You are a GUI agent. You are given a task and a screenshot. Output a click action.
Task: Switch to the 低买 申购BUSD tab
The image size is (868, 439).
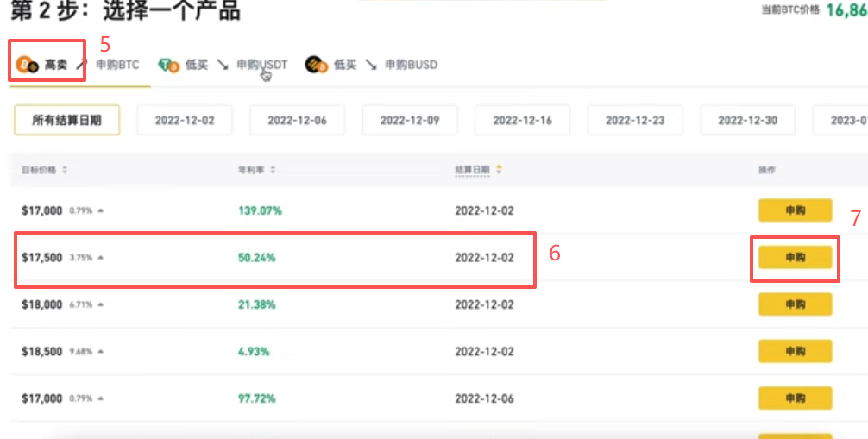click(371, 66)
